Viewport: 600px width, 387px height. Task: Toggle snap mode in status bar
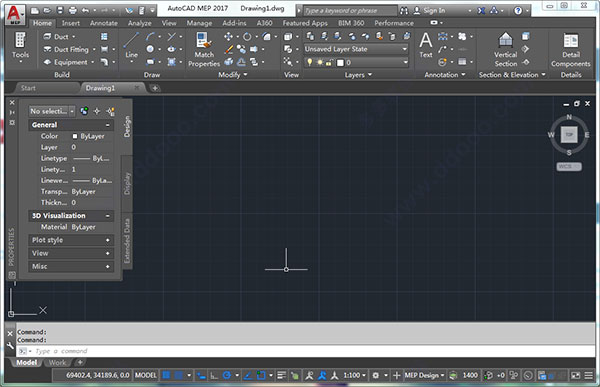tap(179, 375)
